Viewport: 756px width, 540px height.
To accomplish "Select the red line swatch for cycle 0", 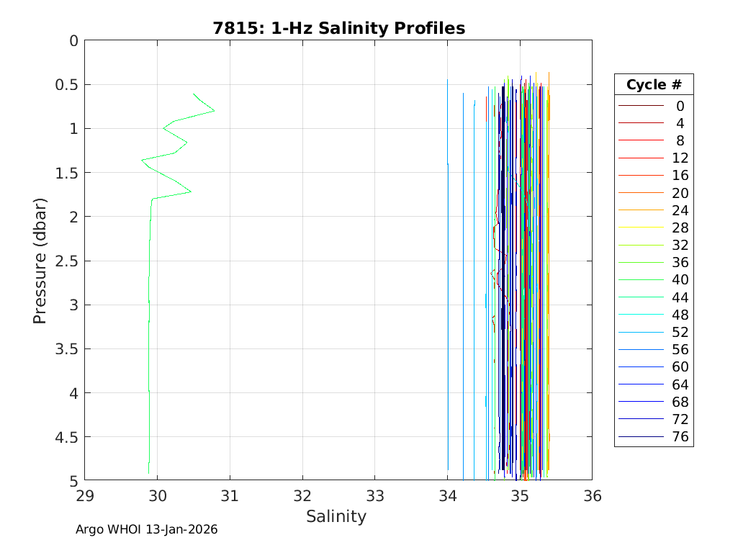I will pyautogui.click(x=640, y=106).
